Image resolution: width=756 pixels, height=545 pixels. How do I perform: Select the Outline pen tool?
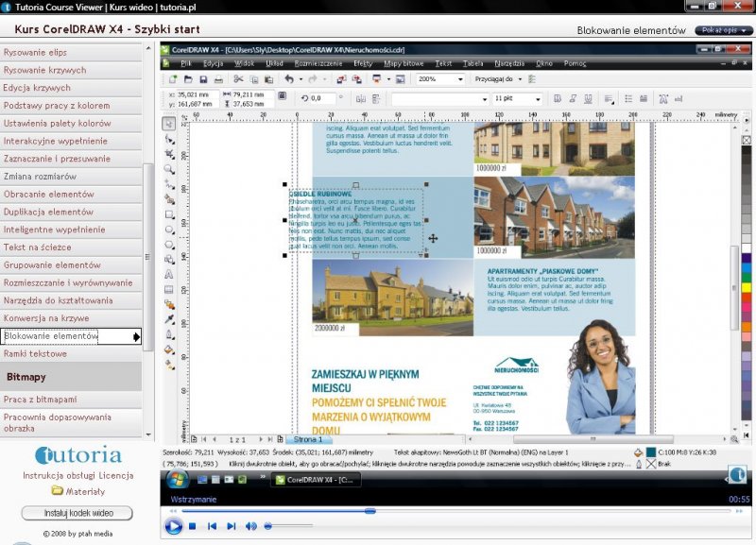pyautogui.click(x=169, y=334)
